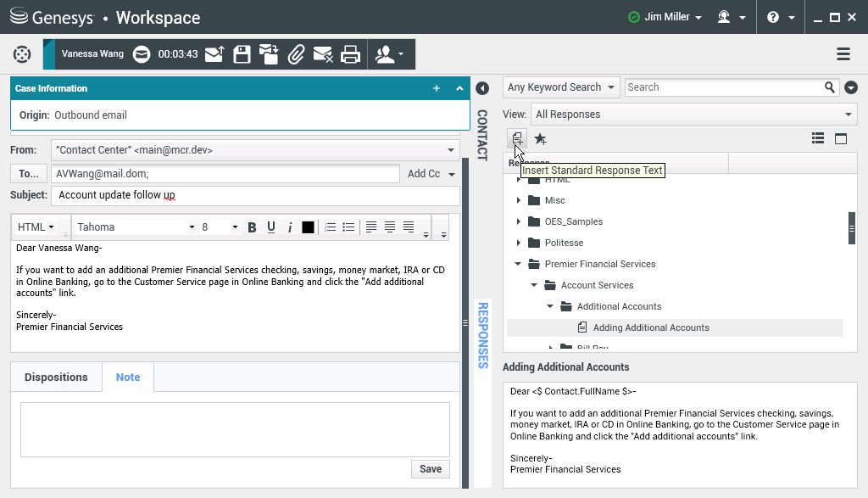Add response to favorites star icon
This screenshot has height=498, width=868.
[x=540, y=139]
